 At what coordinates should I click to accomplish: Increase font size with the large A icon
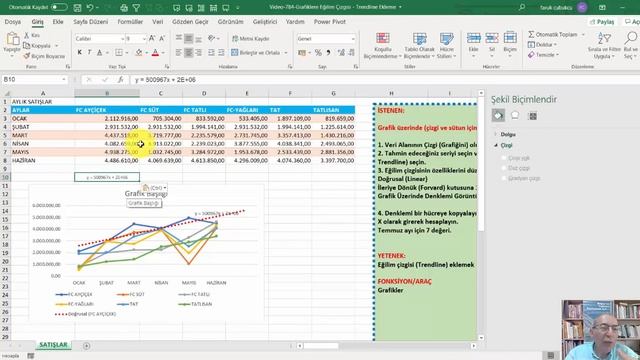click(x=152, y=38)
